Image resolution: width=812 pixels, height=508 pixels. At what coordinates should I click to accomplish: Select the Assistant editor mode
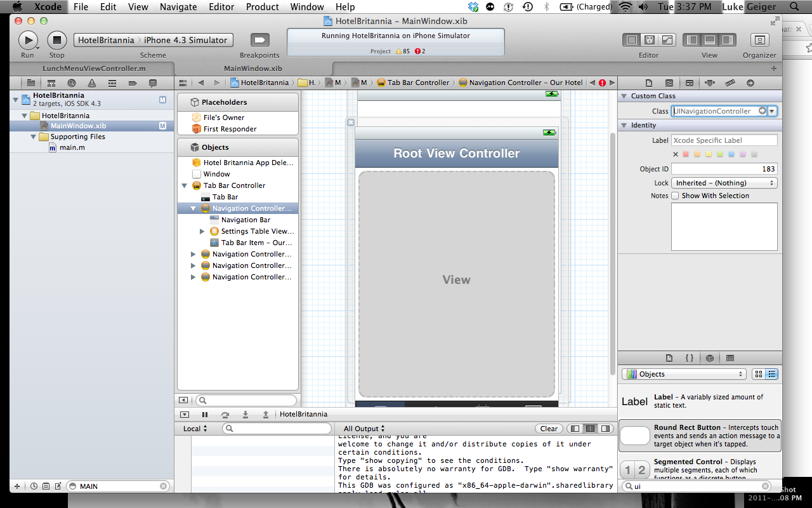click(650, 40)
